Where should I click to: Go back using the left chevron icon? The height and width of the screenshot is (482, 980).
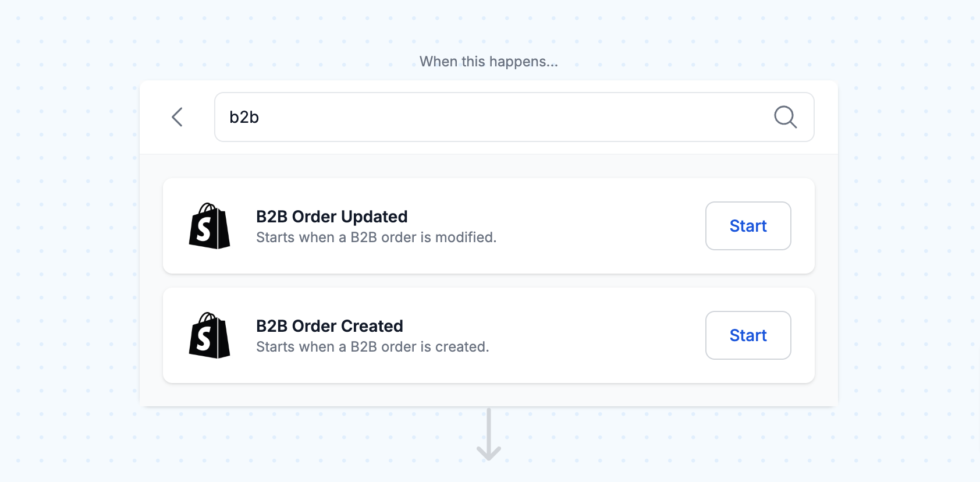coord(177,117)
